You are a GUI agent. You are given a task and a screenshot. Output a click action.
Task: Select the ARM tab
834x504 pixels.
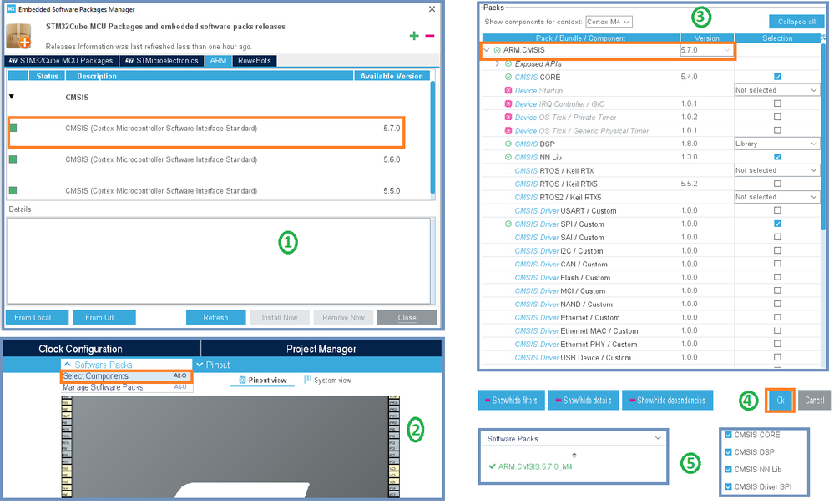point(218,61)
